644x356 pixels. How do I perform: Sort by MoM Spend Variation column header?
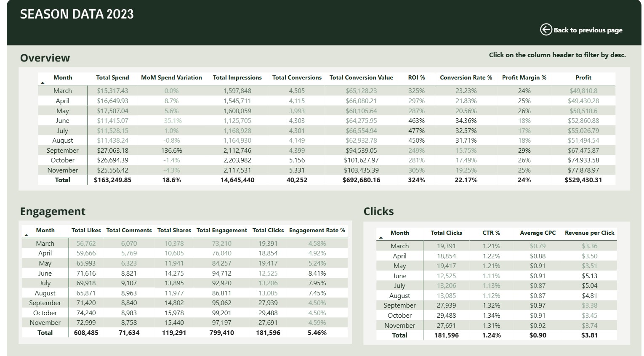[171, 77]
